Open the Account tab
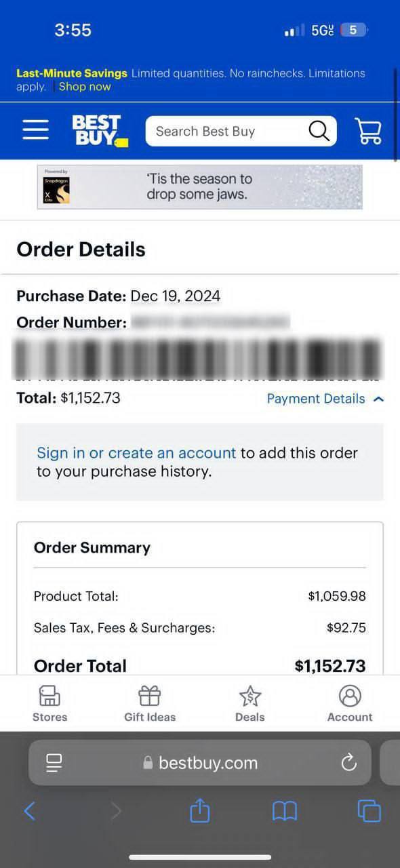 pos(350,703)
